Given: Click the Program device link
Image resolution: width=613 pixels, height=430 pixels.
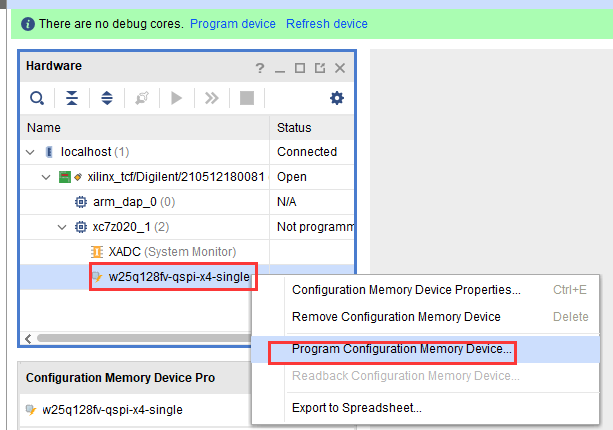Looking at the screenshot, I should click(x=233, y=24).
